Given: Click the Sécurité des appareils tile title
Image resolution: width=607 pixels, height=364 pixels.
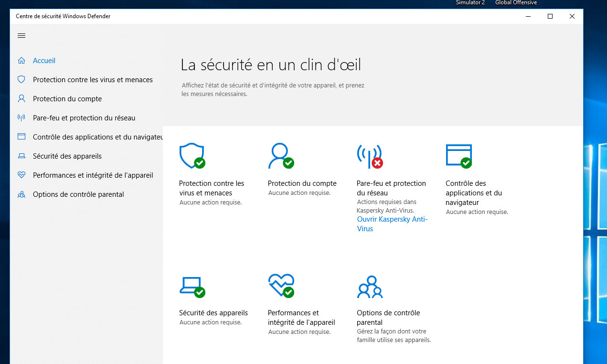Looking at the screenshot, I should coord(213,313).
